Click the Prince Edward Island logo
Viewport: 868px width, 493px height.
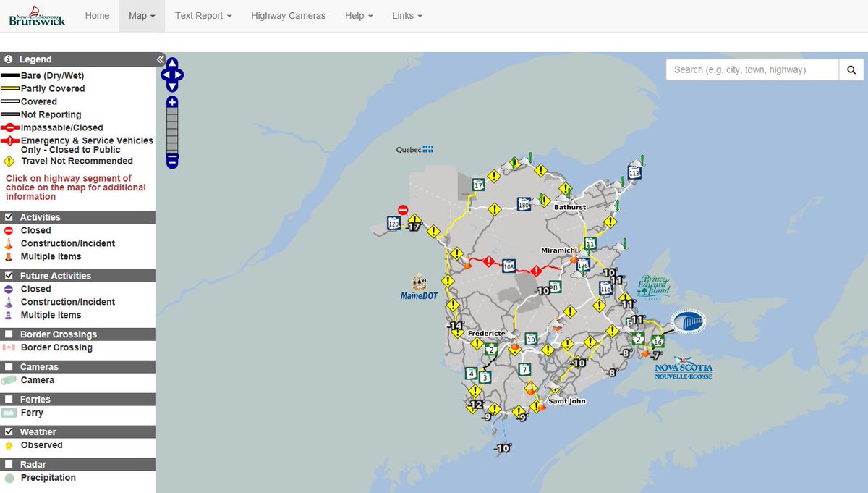point(654,286)
